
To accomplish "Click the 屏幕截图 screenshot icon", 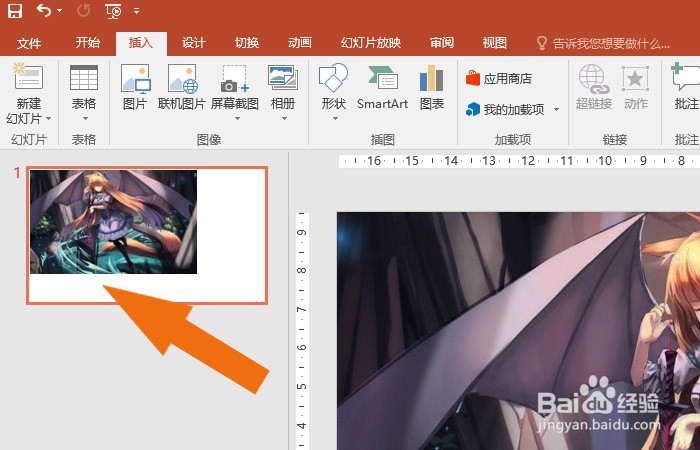I will click(x=235, y=79).
